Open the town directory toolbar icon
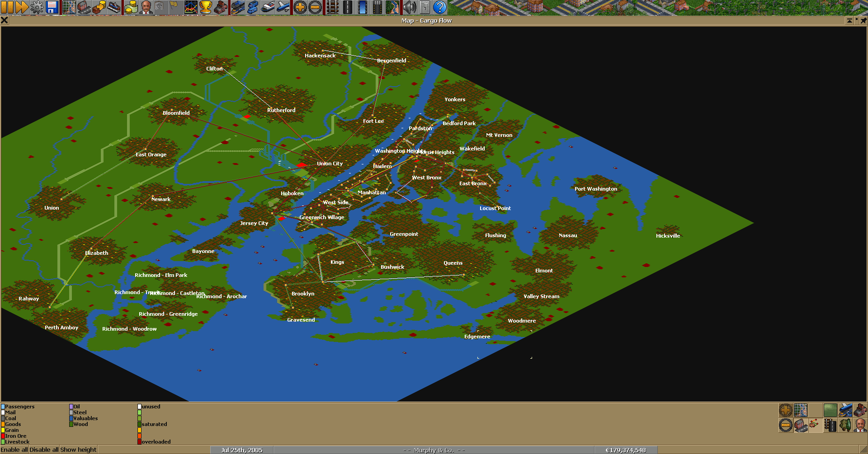Viewport: 868px width, 454px height. click(x=84, y=7)
